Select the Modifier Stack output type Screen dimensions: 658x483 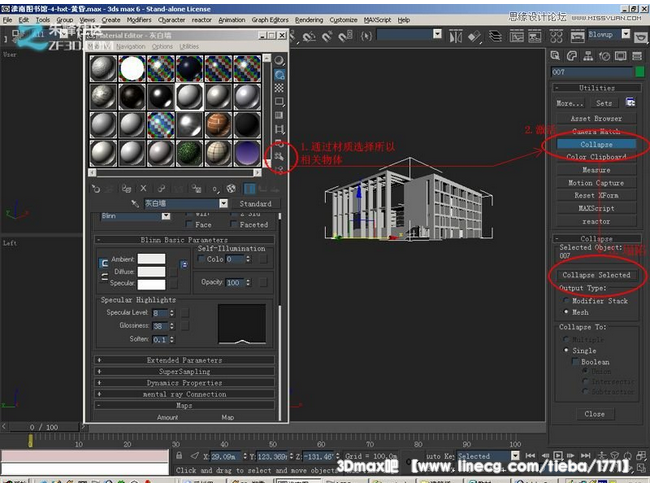click(566, 300)
